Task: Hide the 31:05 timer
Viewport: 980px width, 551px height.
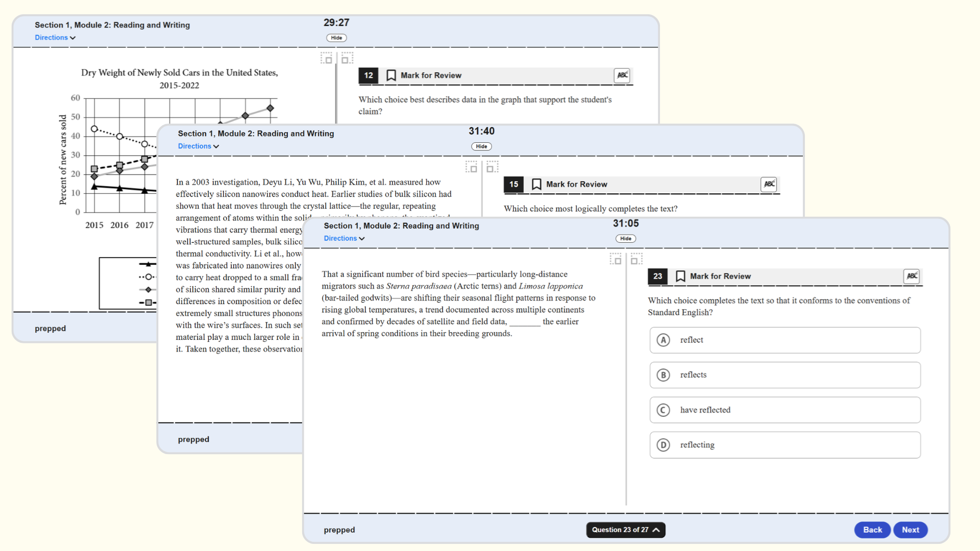Action: tap(625, 238)
